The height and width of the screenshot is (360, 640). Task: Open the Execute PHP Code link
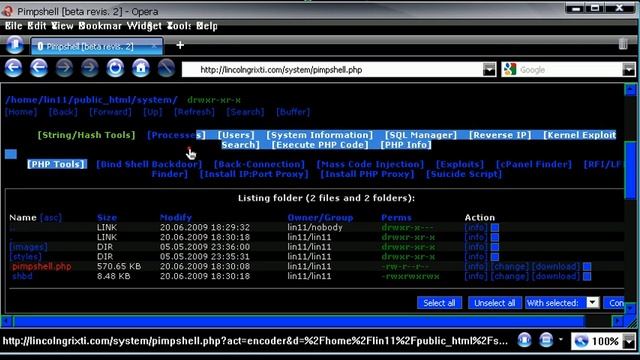(x=320, y=145)
